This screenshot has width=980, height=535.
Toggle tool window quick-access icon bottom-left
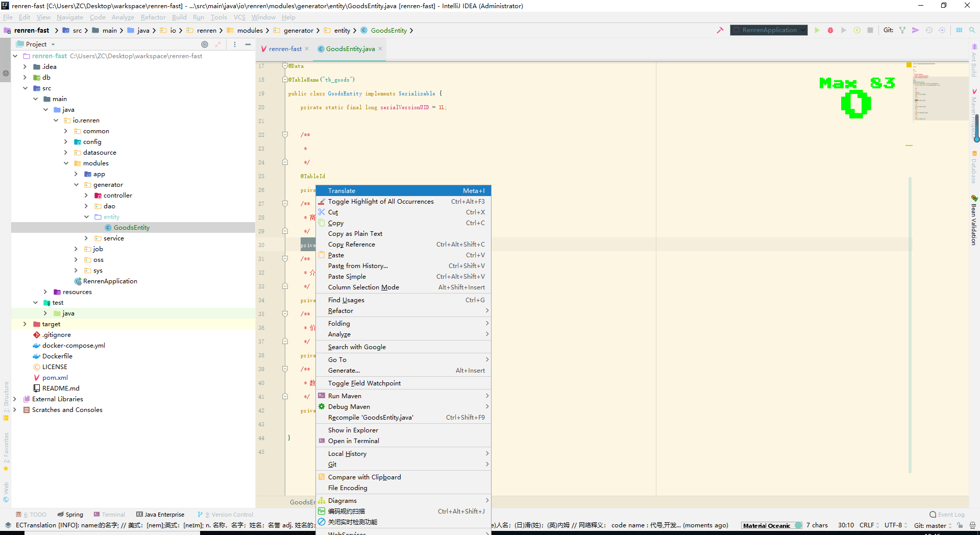pos(8,525)
